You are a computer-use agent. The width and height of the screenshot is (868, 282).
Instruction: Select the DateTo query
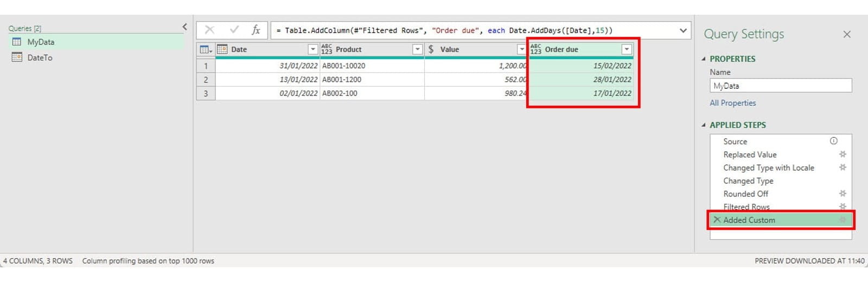(40, 57)
